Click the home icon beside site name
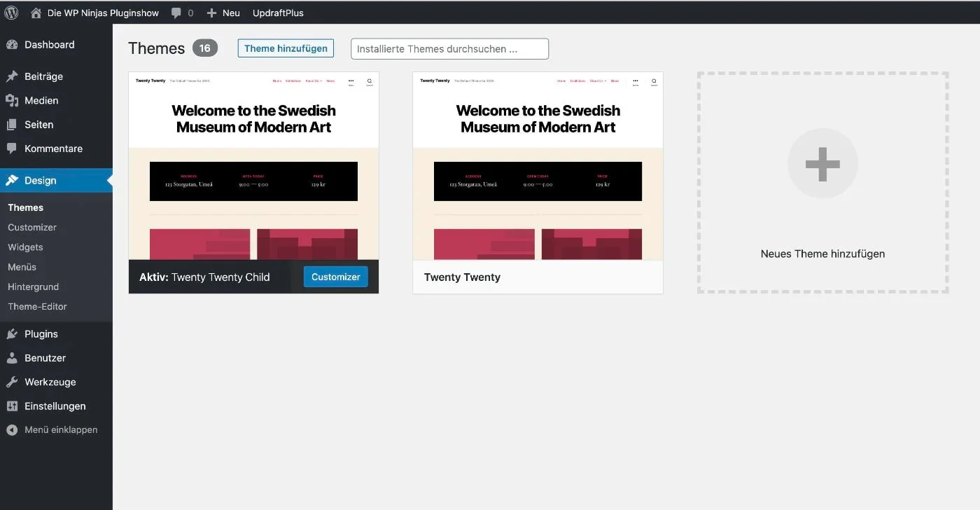Image resolution: width=980 pixels, height=510 pixels. (x=36, y=13)
